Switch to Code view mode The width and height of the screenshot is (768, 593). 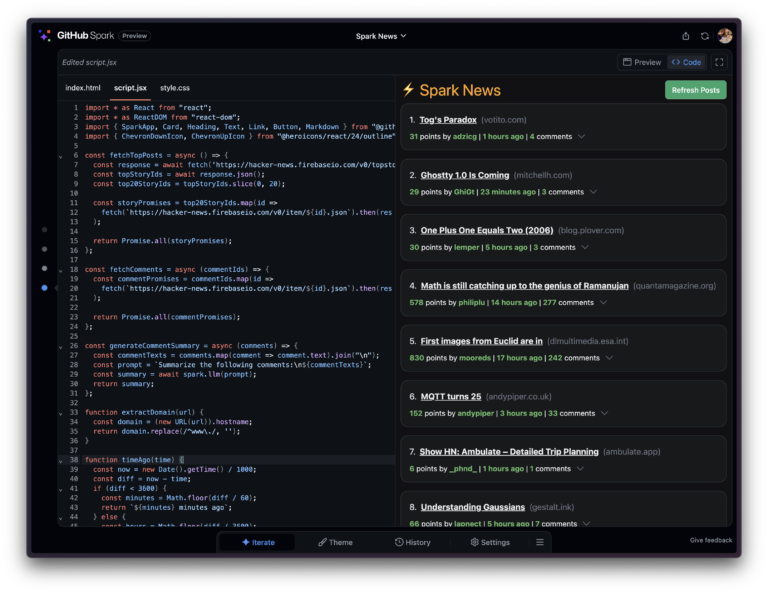tap(686, 62)
